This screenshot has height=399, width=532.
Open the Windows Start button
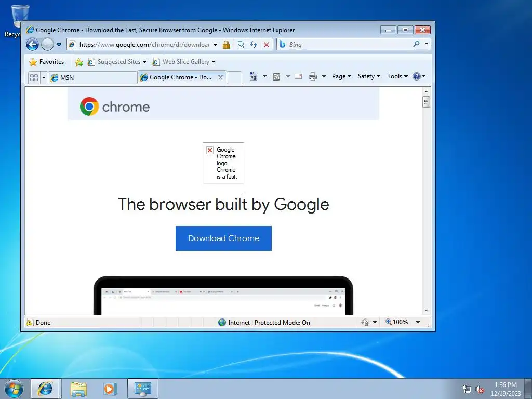[14, 389]
